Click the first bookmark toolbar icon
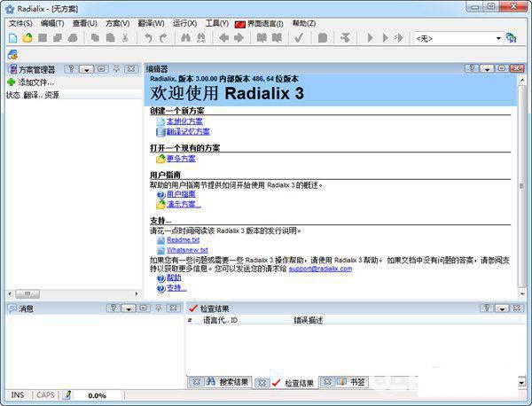532x406 pixels. point(262,38)
